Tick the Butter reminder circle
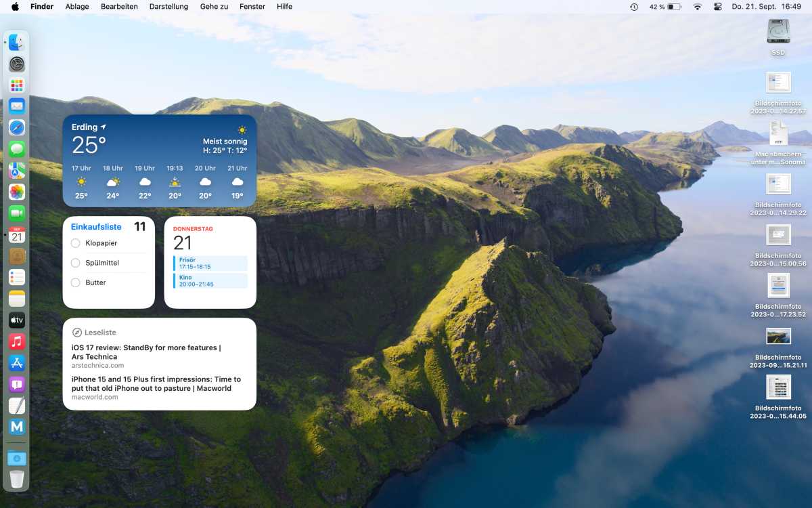The image size is (812, 508). click(76, 282)
